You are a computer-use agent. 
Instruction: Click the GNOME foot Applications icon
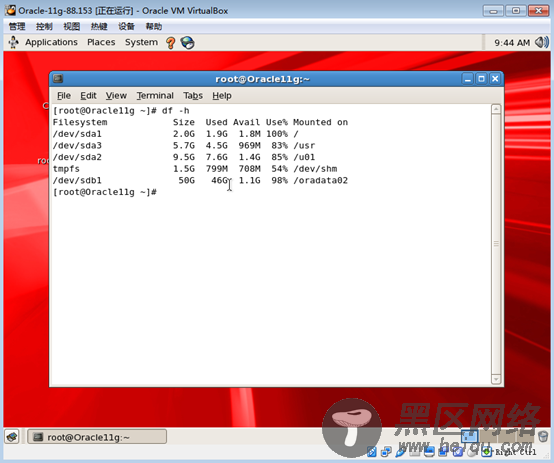click(14, 42)
